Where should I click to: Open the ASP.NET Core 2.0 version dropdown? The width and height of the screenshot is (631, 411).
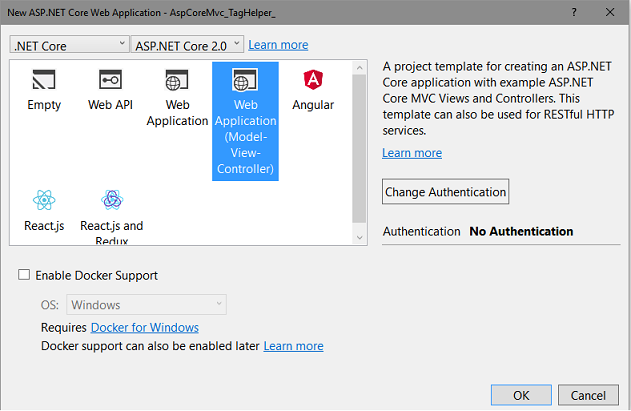coord(187,44)
